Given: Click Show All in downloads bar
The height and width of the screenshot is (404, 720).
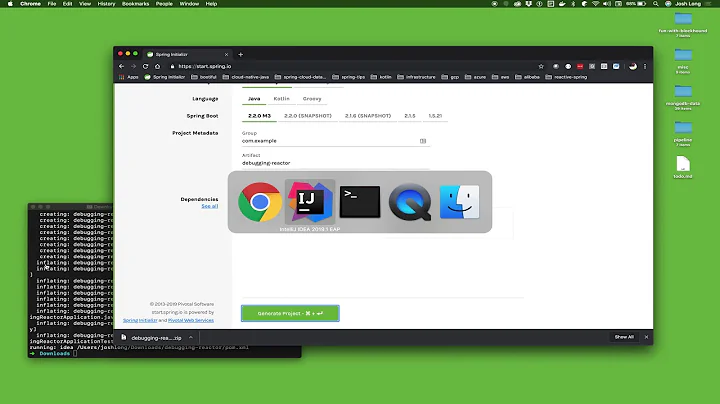Looking at the screenshot, I should click(624, 337).
